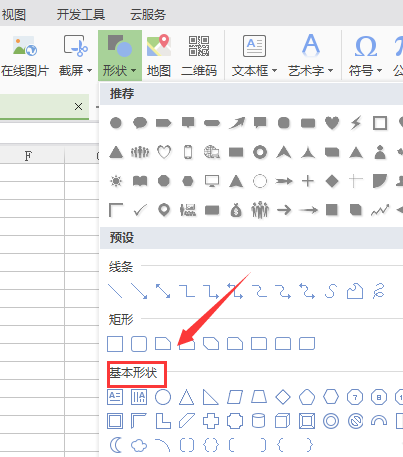Pick the plus sign shape

pos(308,181)
